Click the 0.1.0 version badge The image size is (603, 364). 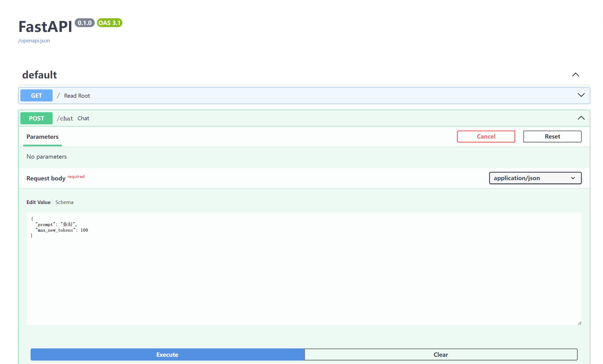point(85,23)
